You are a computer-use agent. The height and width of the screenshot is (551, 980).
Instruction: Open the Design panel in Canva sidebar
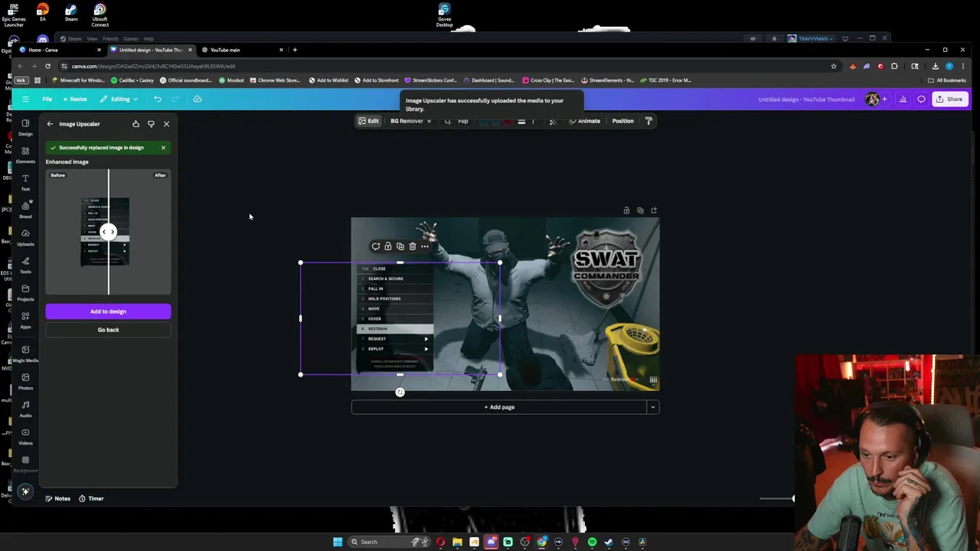click(x=25, y=127)
